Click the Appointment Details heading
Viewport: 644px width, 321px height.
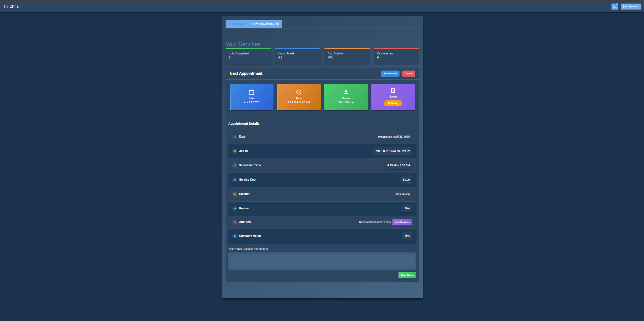tap(244, 124)
